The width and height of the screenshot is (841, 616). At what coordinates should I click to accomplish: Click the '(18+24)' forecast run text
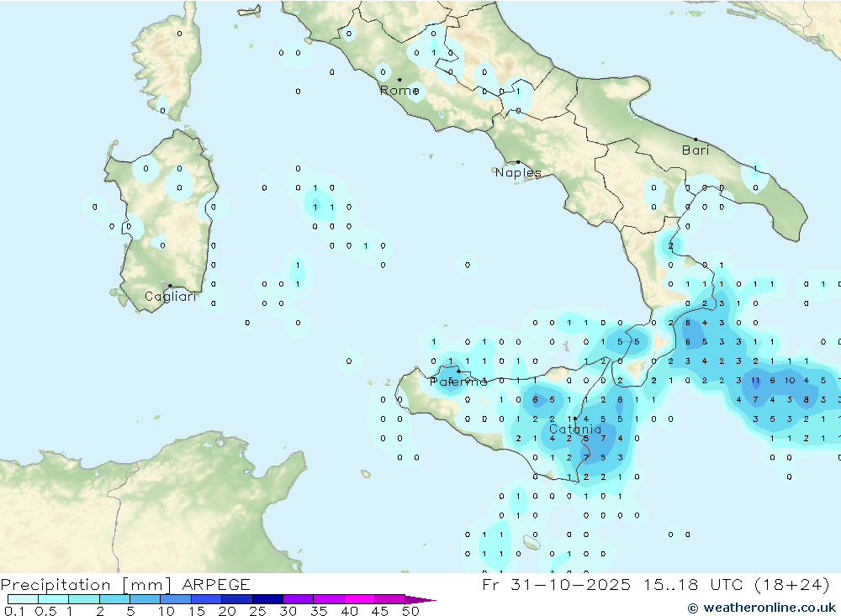(x=791, y=584)
